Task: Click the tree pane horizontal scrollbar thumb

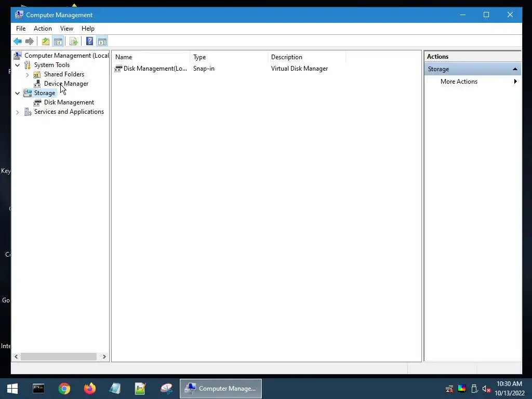Action: click(58, 356)
